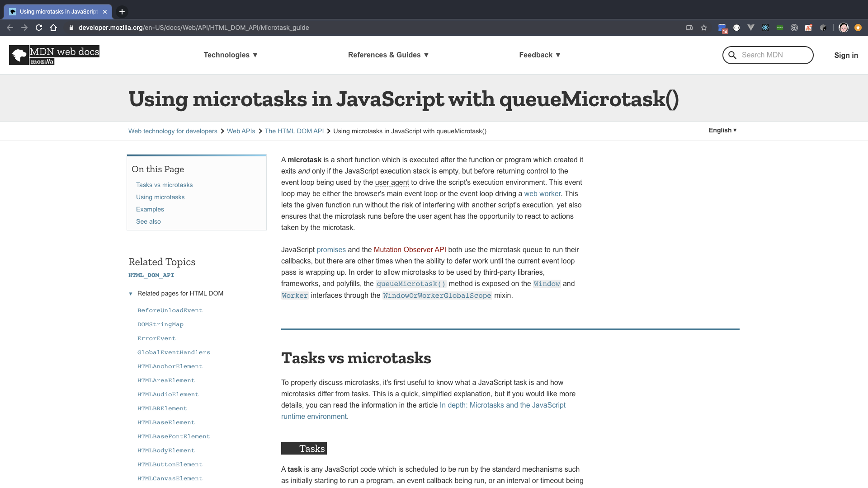Open the Web APIs breadcrumb
The height and width of the screenshot is (488, 868).
click(241, 131)
